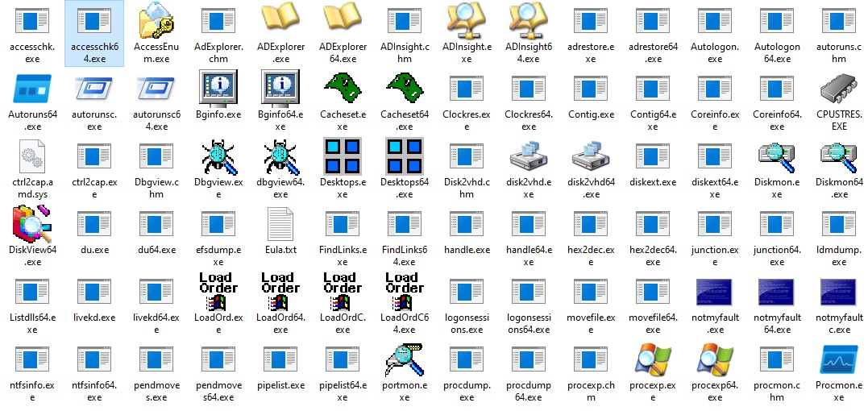Select the procdump.exe file
This screenshot has height=411, width=868.
point(467,372)
